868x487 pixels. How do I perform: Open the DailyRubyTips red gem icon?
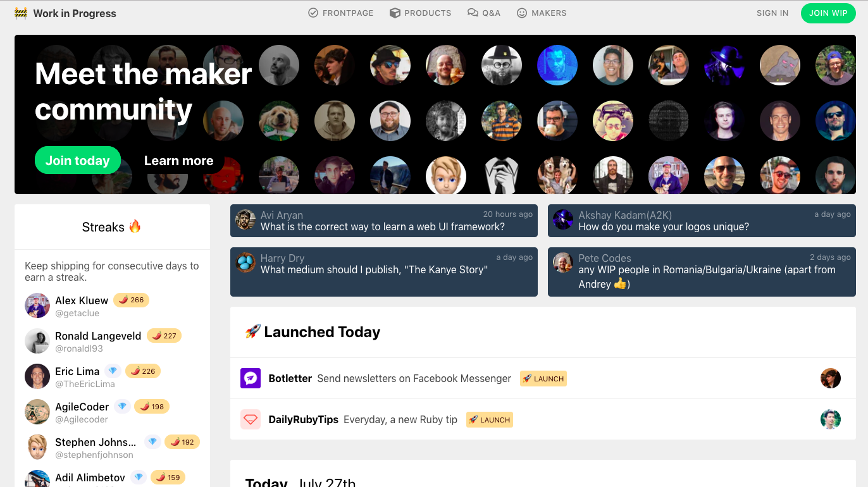coord(251,419)
